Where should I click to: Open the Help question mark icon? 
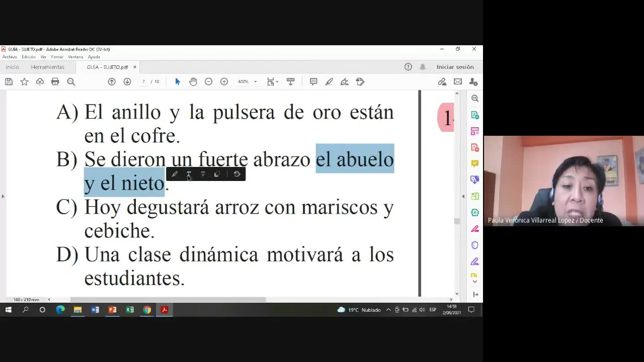click(408, 67)
